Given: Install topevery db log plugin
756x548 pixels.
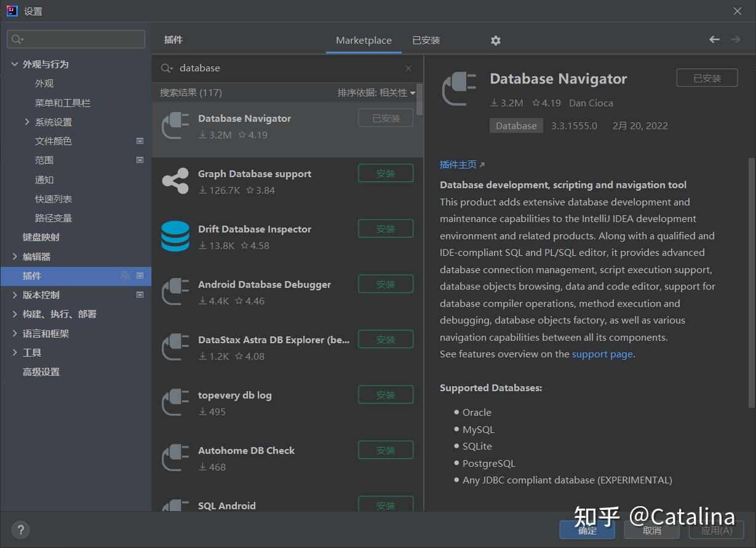Looking at the screenshot, I should [386, 395].
